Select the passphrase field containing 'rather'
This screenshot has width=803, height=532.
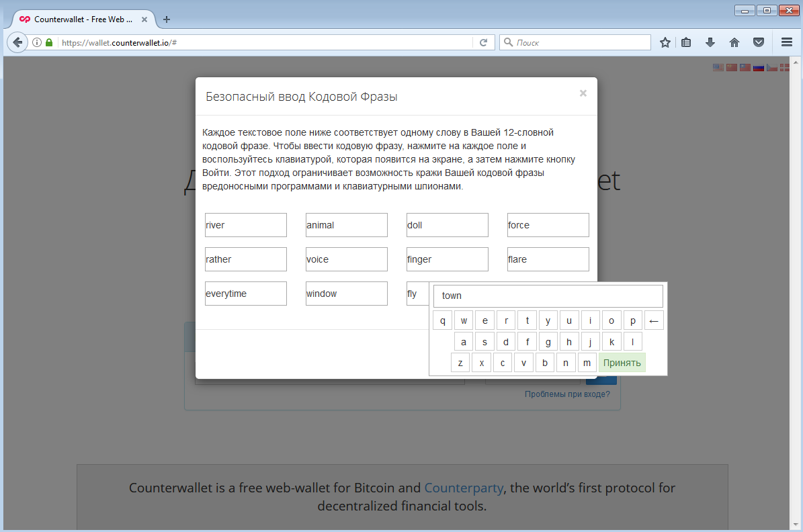point(246,259)
